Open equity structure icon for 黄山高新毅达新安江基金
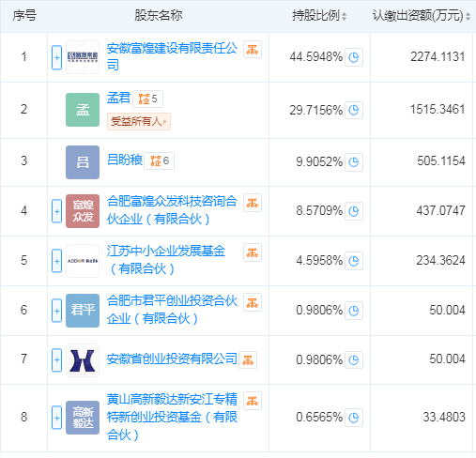 click(253, 401)
